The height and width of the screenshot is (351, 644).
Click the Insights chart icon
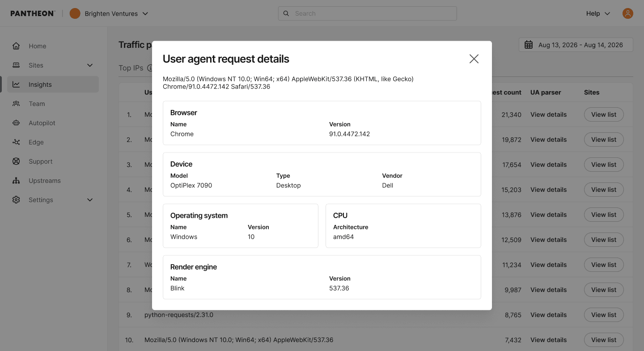click(16, 85)
